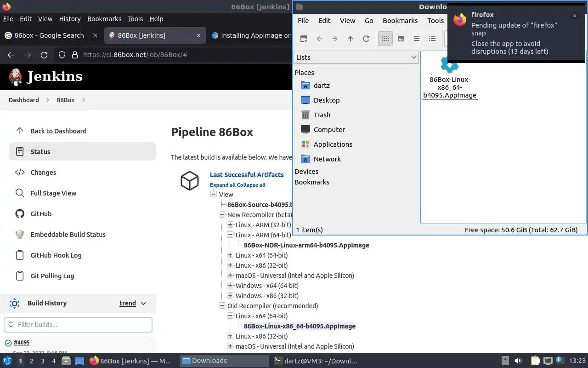Open the start menu in taskbar
Image resolution: width=588 pixels, height=368 pixels.
7,361
